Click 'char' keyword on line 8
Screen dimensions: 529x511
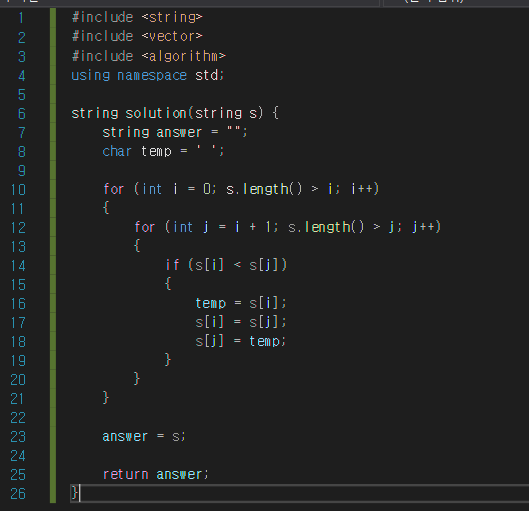tap(117, 151)
